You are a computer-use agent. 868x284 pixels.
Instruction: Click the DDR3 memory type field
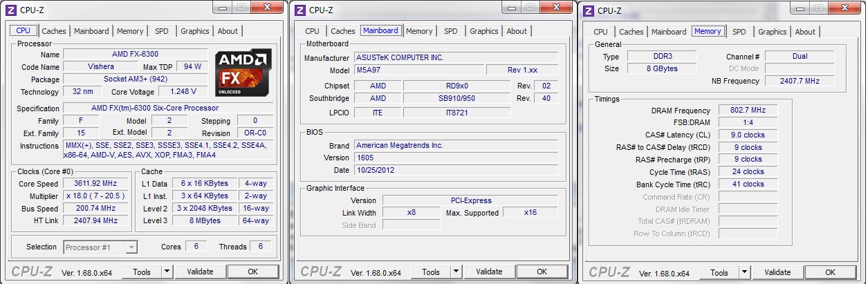tap(663, 57)
